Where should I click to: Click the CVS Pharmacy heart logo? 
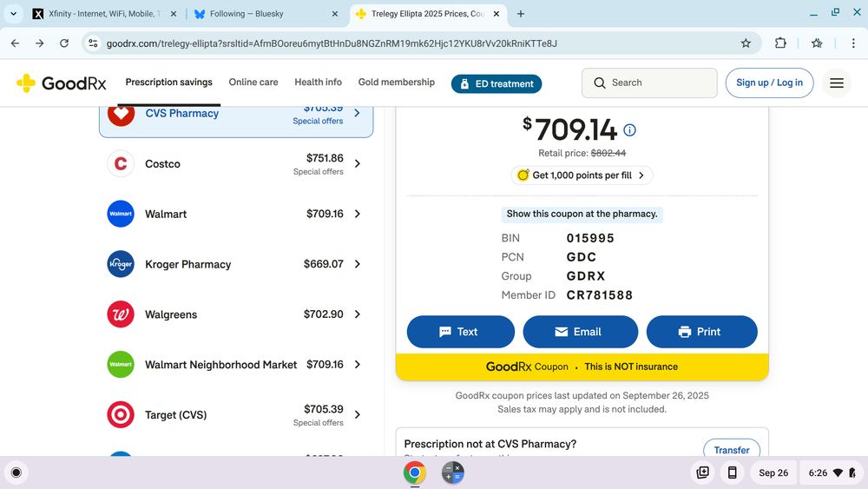point(121,114)
